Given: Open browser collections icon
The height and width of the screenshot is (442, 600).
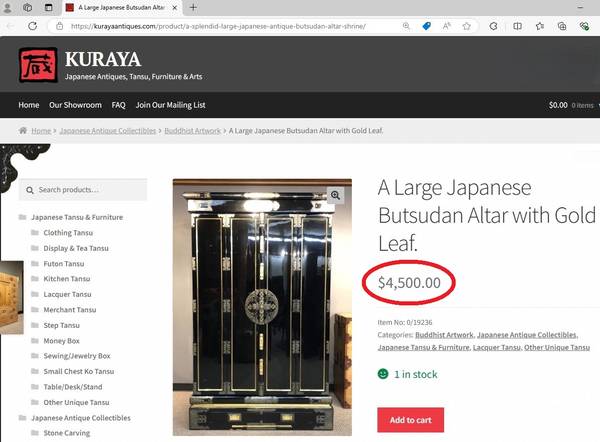Looking at the screenshot, I should [562, 26].
